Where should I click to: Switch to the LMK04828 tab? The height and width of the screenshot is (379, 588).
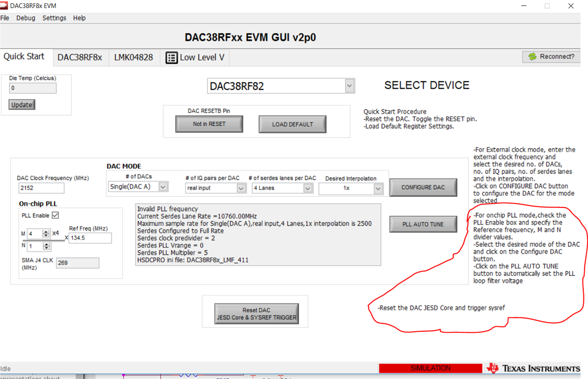[x=133, y=57]
